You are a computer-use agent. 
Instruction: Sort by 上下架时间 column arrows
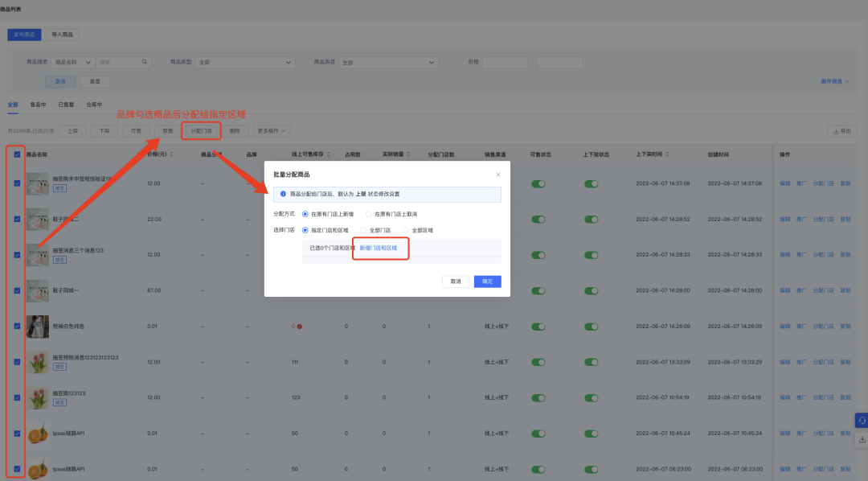[667, 154]
